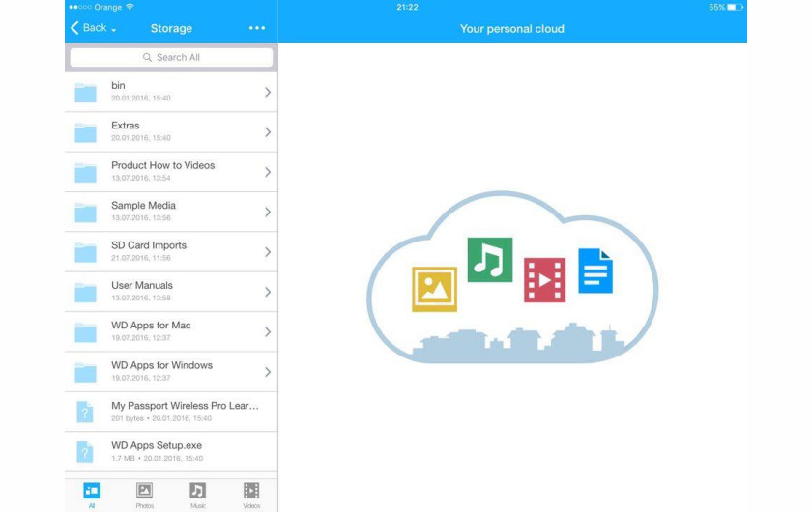812x512 pixels.
Task: Select the "Sample Media" name
Action: tap(143, 205)
